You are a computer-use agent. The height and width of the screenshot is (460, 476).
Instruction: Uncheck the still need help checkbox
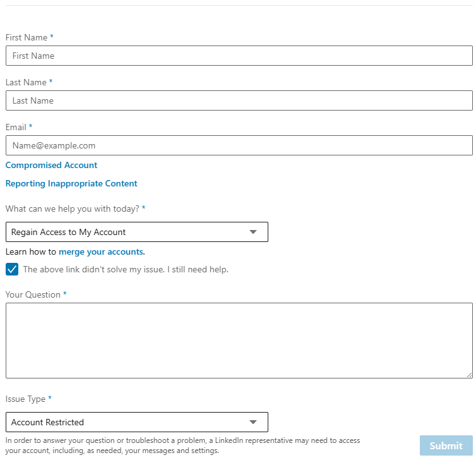point(12,269)
